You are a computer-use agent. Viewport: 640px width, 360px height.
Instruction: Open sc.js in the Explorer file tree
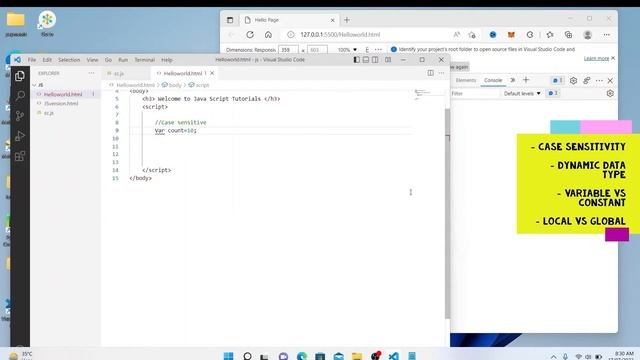[49, 113]
